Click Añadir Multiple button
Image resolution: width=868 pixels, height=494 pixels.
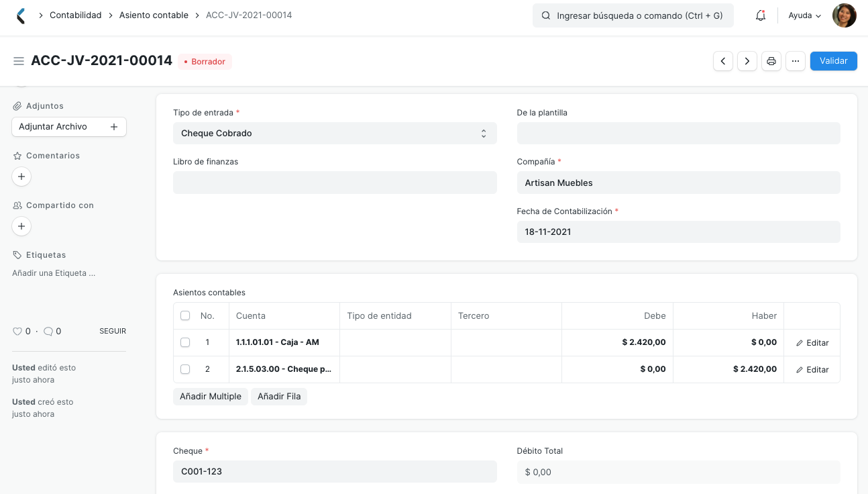coord(211,397)
